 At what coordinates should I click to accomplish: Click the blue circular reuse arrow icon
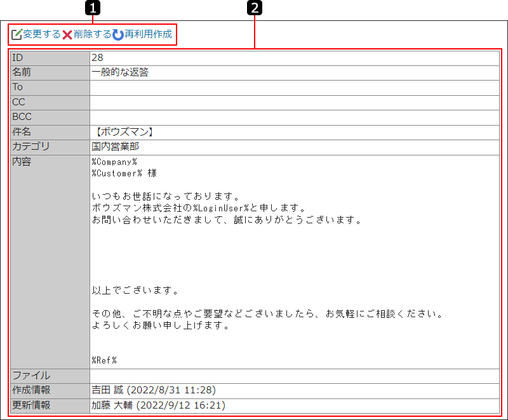tap(118, 35)
